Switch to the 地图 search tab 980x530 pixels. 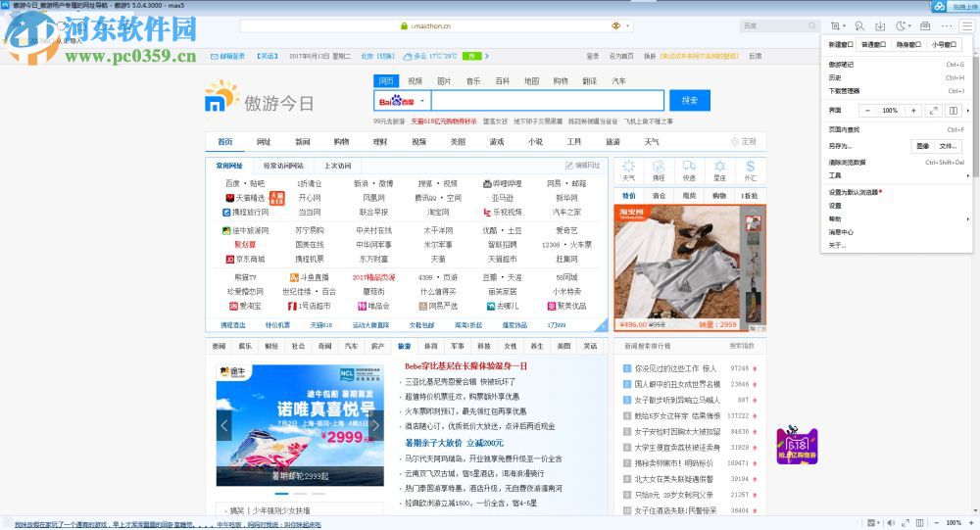pyautogui.click(x=532, y=80)
